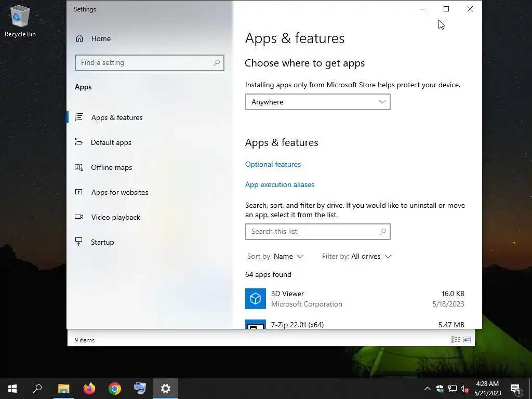Select the 3D Viewer app entry
This screenshot has height=399, width=532.
tap(354, 299)
